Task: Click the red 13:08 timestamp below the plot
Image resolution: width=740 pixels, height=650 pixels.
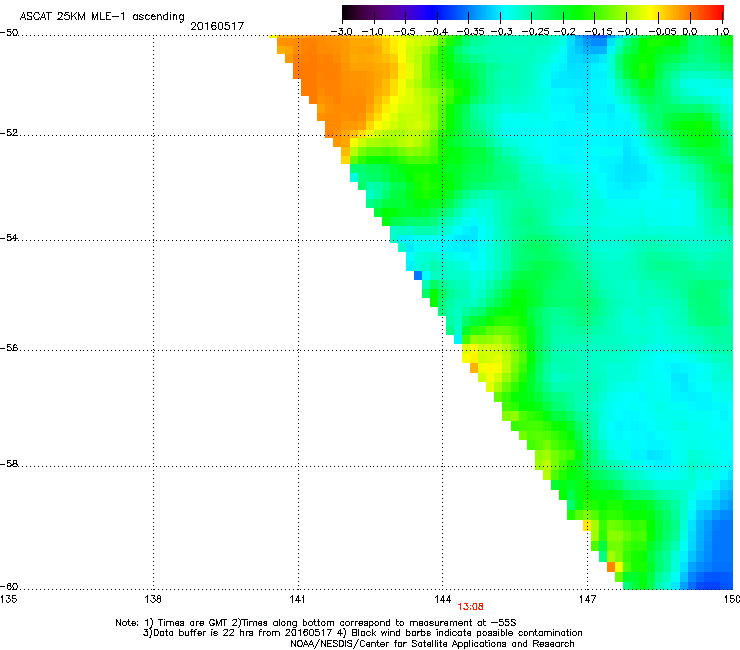Action: pos(471,607)
